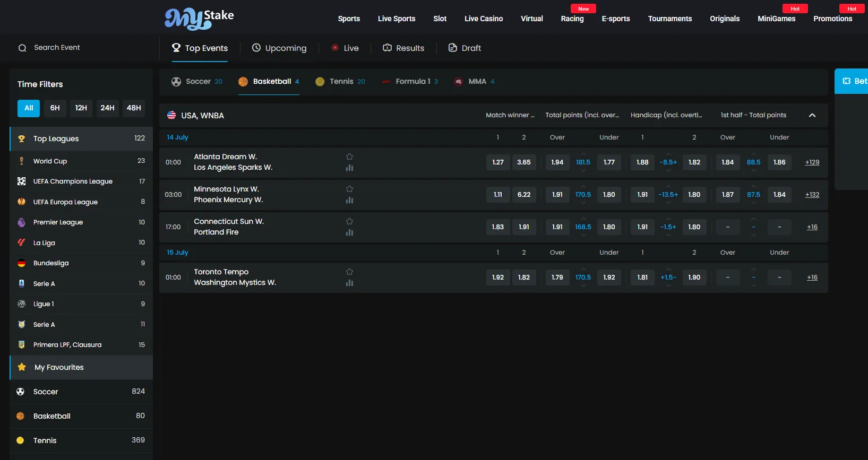Open MiniGames in top navigation
Screen dimensions: 868x460
pyautogui.click(x=776, y=19)
